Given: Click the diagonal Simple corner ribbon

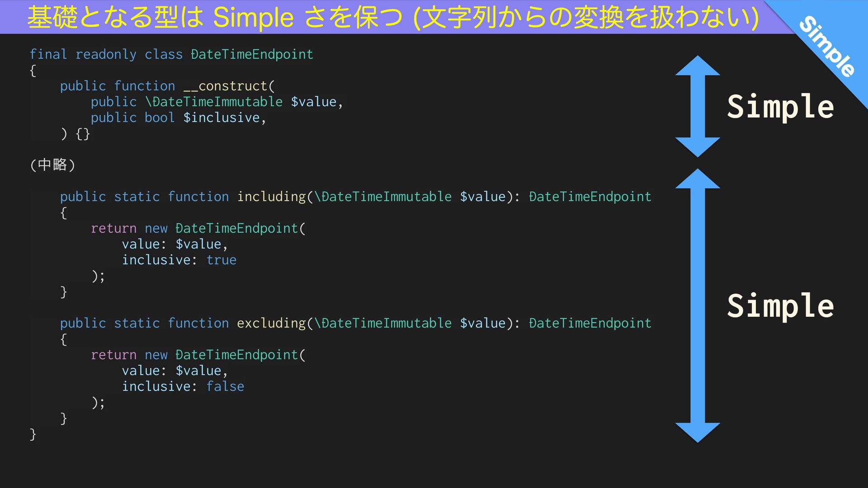Looking at the screenshot, I should coord(827,46).
